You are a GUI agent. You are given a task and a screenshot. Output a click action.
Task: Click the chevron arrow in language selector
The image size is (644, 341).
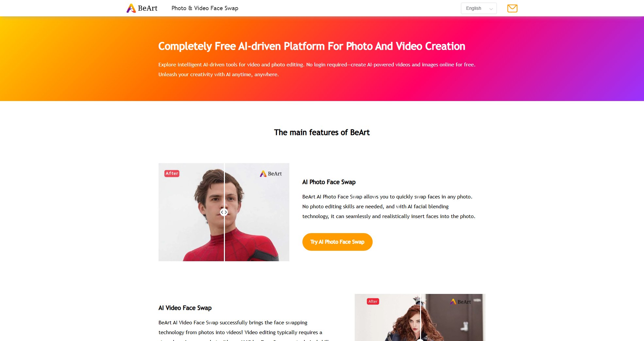[491, 9]
